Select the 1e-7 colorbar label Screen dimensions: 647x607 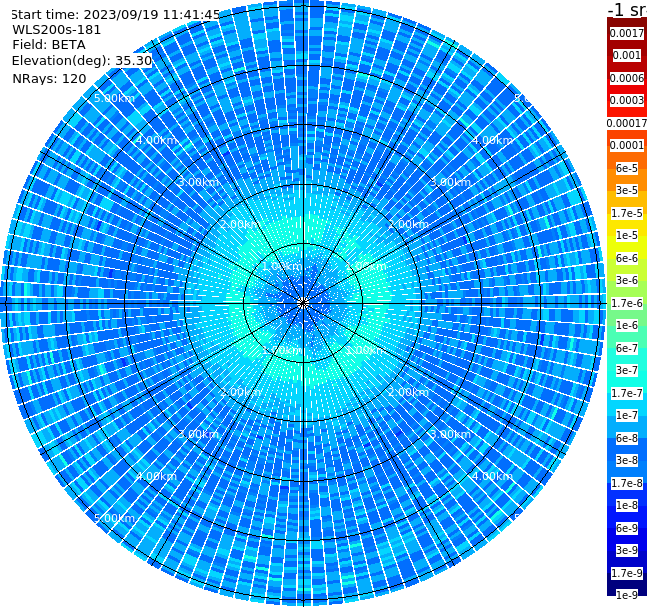[x=627, y=415]
